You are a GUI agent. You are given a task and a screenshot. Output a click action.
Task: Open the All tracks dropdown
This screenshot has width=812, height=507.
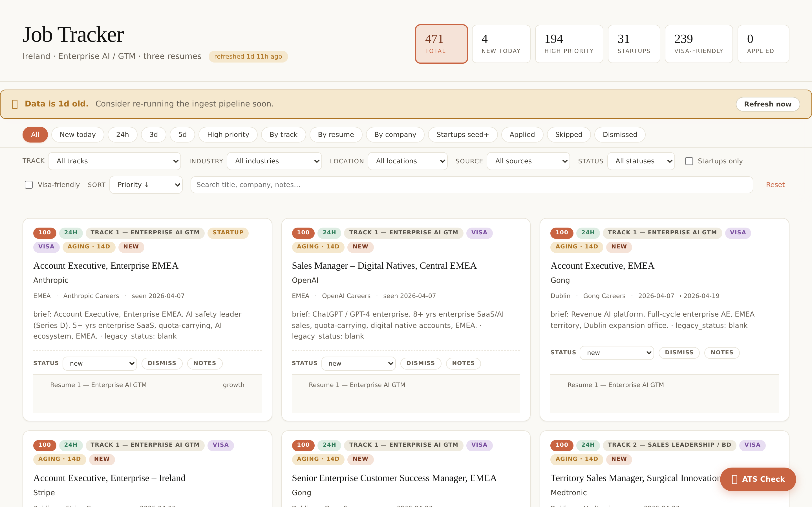[x=114, y=161]
